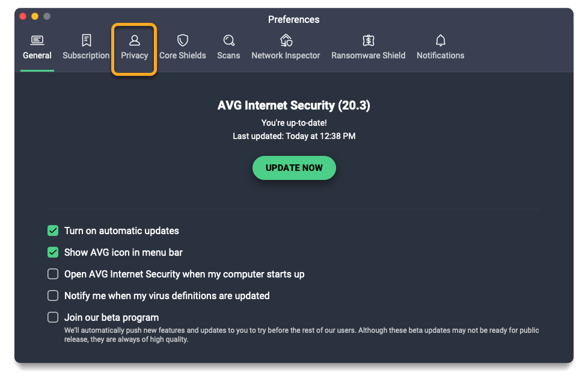Open the Network Inspector tab label
The height and width of the screenshot is (387, 588).
[286, 55]
